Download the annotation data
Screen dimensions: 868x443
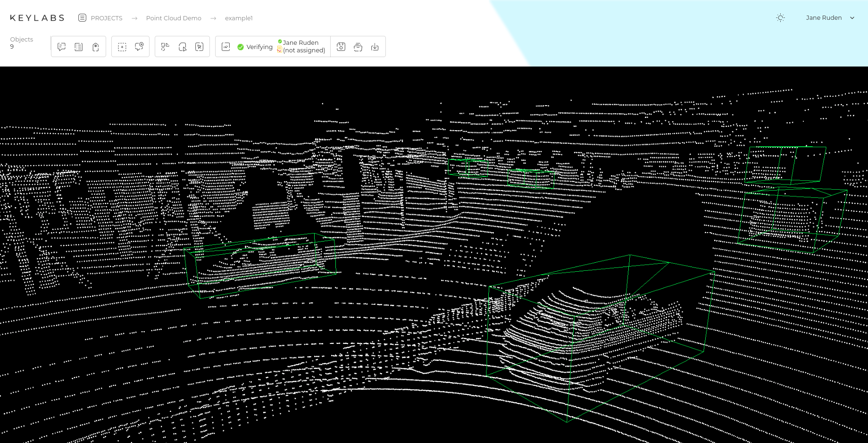375,46
